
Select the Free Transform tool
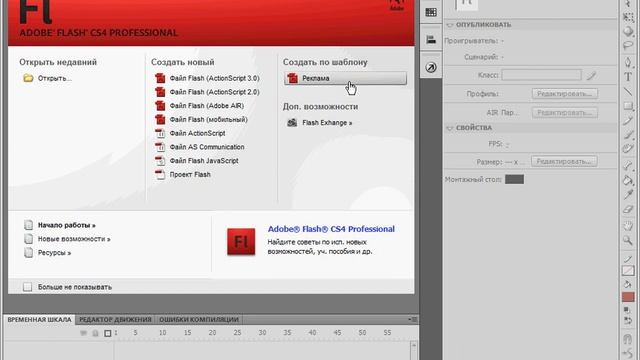[628, 17]
